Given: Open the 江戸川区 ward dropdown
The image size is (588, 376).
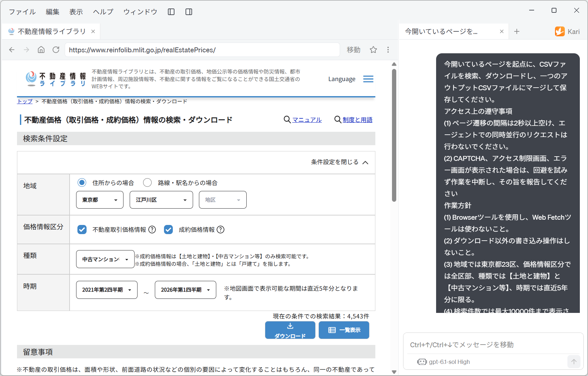Looking at the screenshot, I should 161,200.
